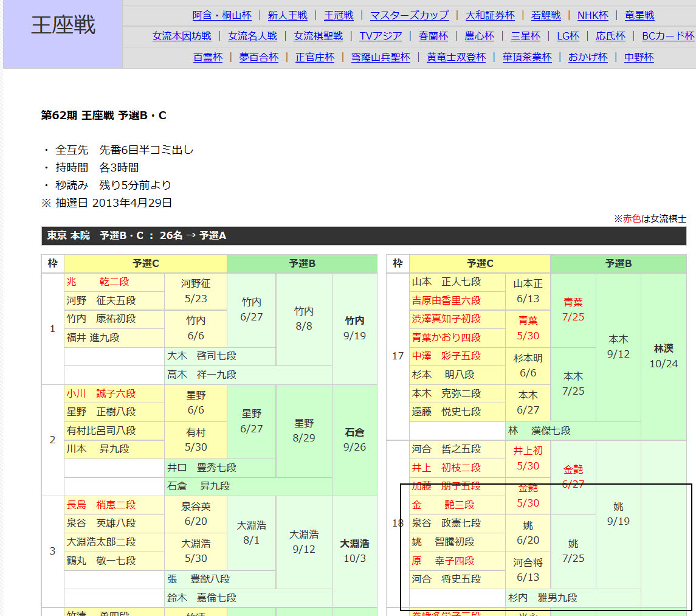Viewport: 696px width, 616px height.
Task: Visit the 大和証券杯 page
Action: [489, 15]
